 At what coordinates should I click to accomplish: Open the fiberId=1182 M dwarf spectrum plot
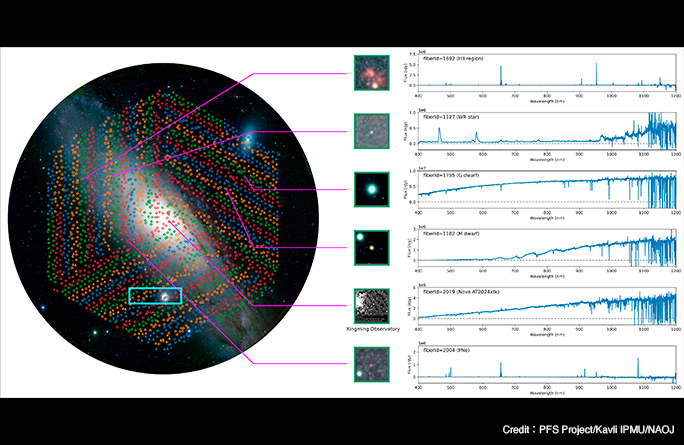tap(545, 246)
